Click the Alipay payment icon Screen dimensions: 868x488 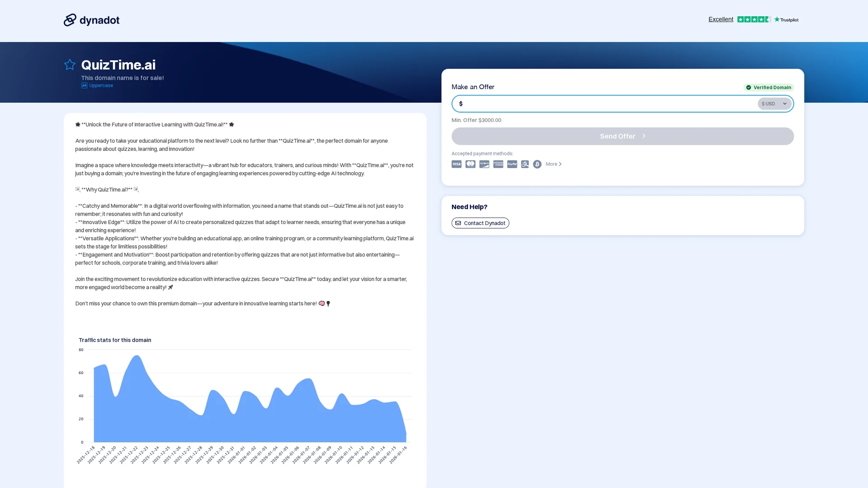[x=525, y=164]
